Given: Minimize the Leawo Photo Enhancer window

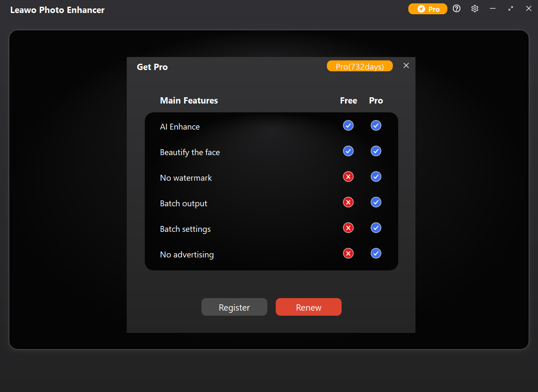Looking at the screenshot, I should pos(493,8).
